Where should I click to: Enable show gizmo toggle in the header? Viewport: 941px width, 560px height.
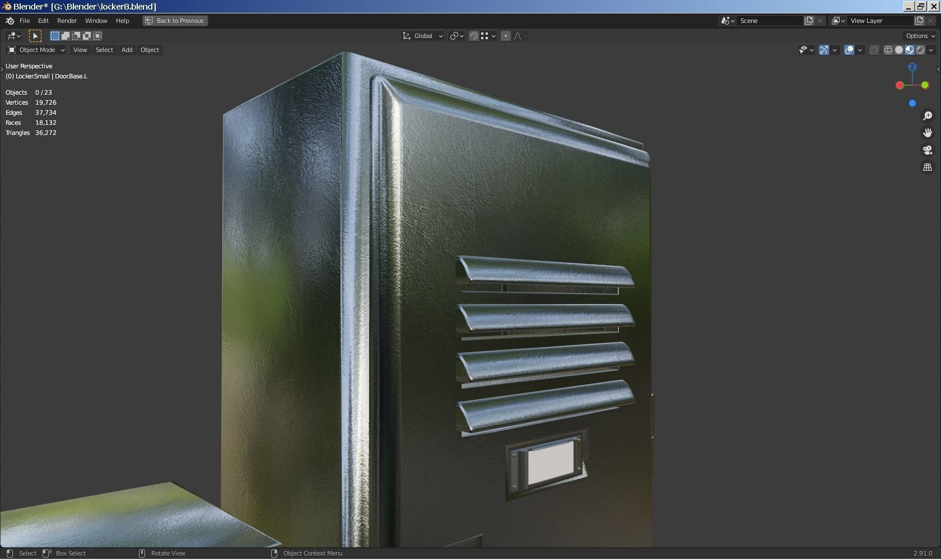[823, 50]
